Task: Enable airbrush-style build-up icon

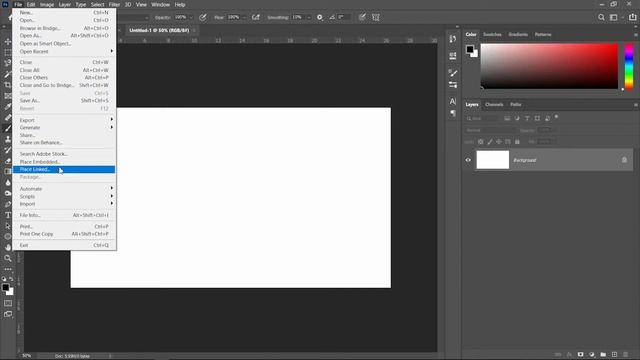Action: pos(256,17)
